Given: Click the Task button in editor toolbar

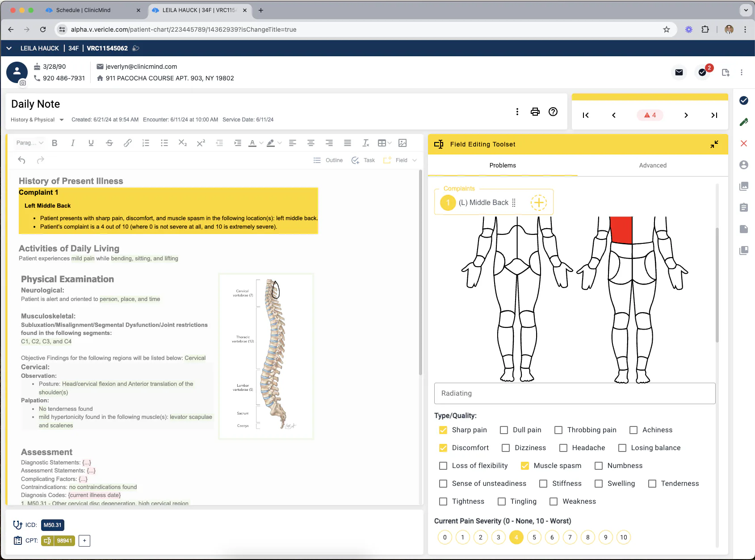Looking at the screenshot, I should (x=363, y=160).
